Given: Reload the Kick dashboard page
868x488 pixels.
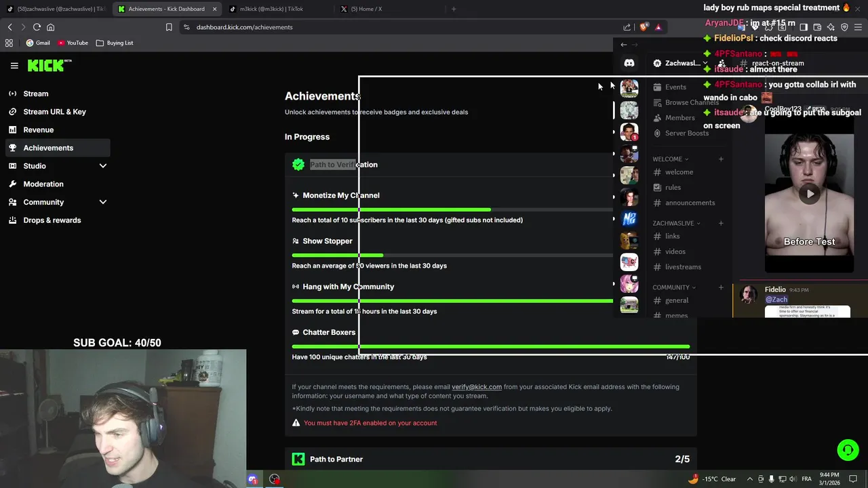Looking at the screenshot, I should coord(37,27).
